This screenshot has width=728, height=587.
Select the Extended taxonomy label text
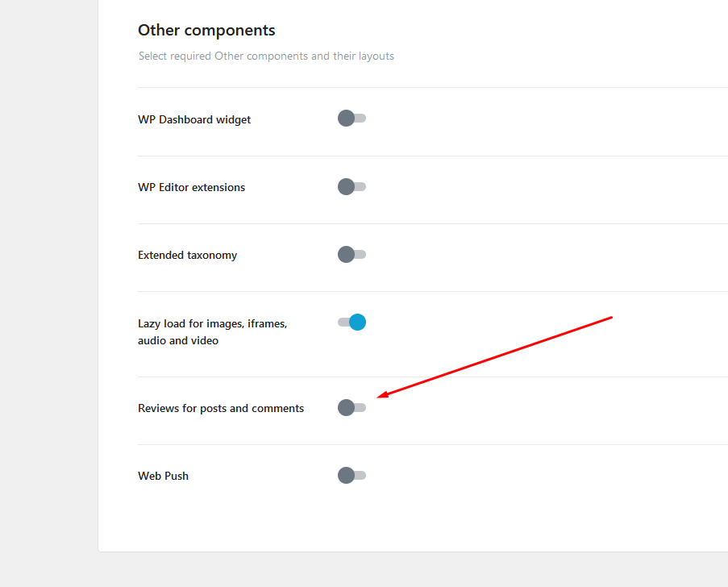pos(187,256)
